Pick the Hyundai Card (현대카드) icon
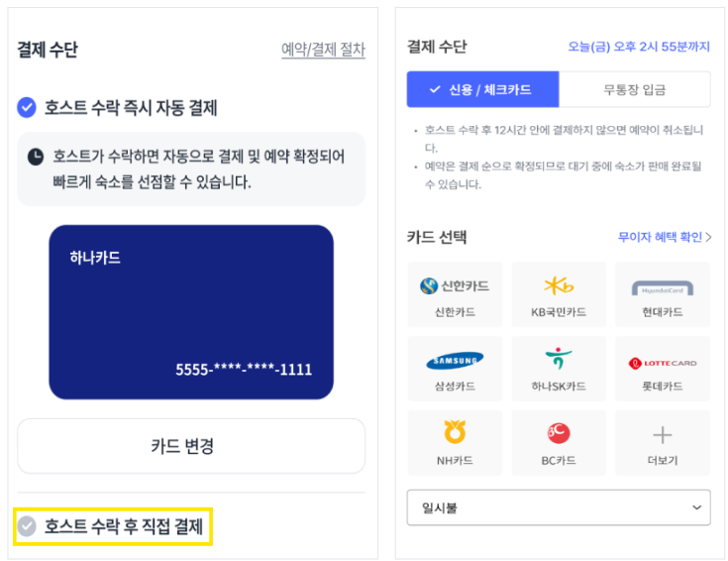Image resolution: width=728 pixels, height=561 pixels. tap(663, 288)
